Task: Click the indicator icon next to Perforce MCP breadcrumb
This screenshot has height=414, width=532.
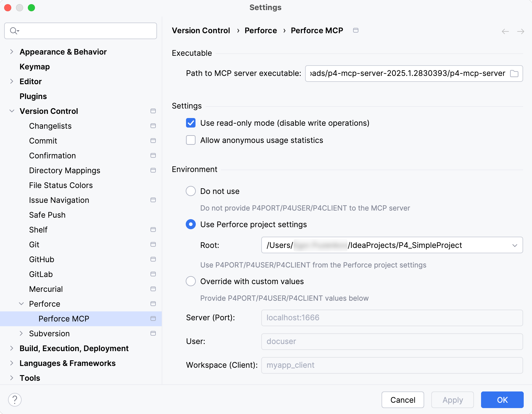Action: 356,30
